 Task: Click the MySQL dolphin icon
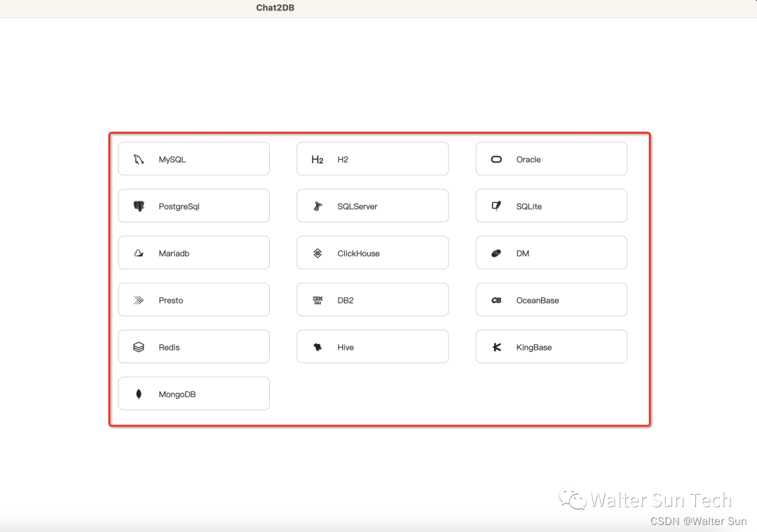click(x=139, y=159)
